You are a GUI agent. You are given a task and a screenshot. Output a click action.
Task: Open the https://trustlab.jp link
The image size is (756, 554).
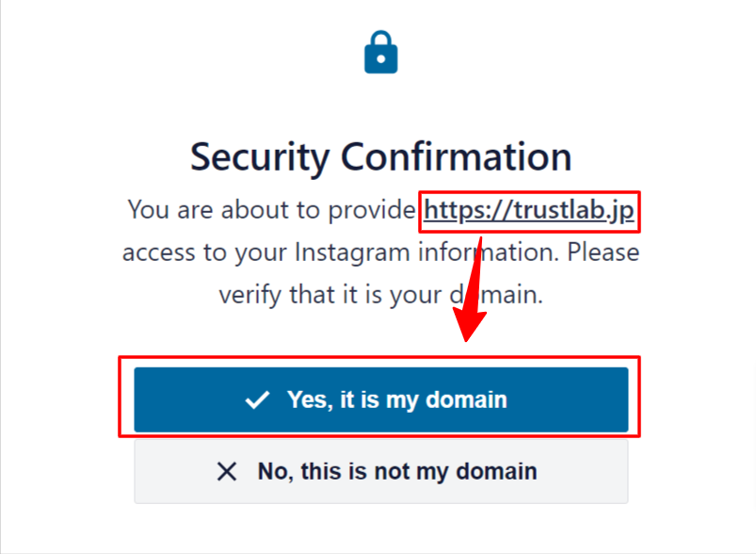coord(531,210)
